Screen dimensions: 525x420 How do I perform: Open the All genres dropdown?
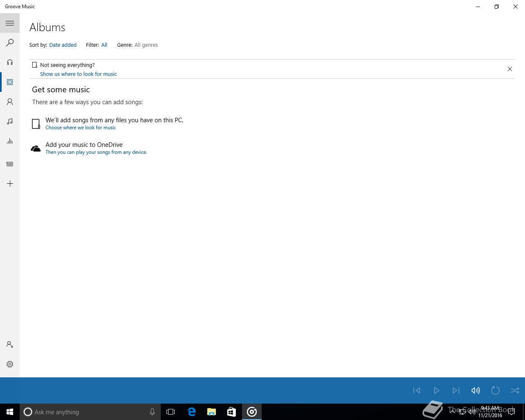[146, 45]
